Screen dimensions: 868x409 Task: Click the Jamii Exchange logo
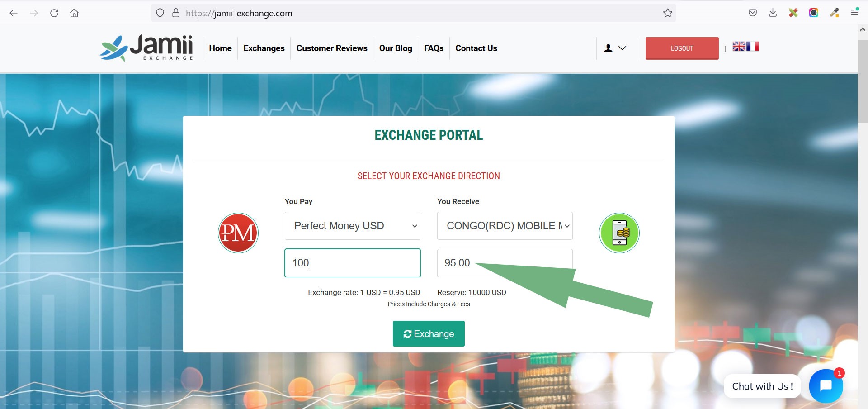pos(146,48)
